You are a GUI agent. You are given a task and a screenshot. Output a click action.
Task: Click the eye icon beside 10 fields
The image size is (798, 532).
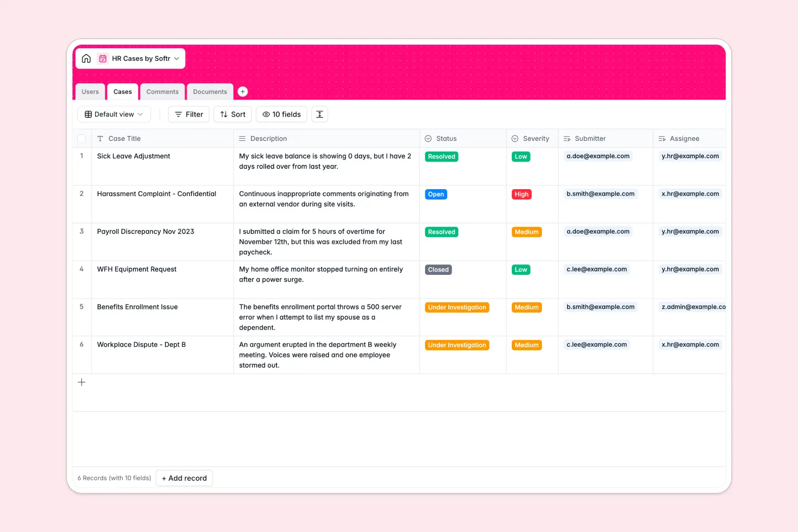point(266,114)
